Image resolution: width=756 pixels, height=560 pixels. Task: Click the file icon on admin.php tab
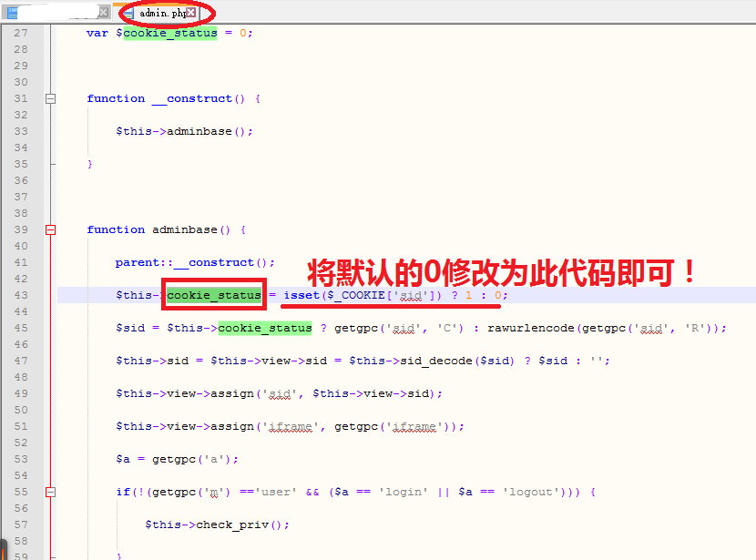(x=128, y=13)
